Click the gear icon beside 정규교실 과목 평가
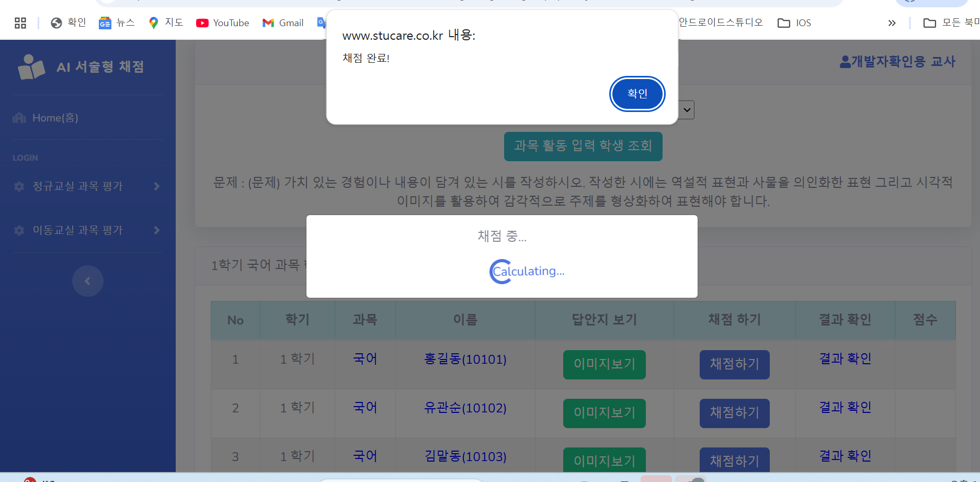The image size is (980, 482). pyautogui.click(x=19, y=186)
